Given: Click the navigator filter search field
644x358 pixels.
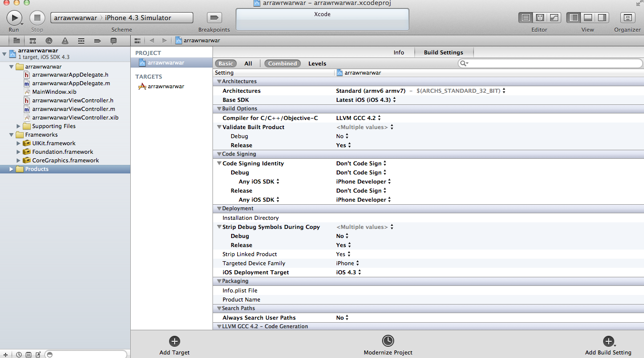Looking at the screenshot, I should tap(86, 354).
